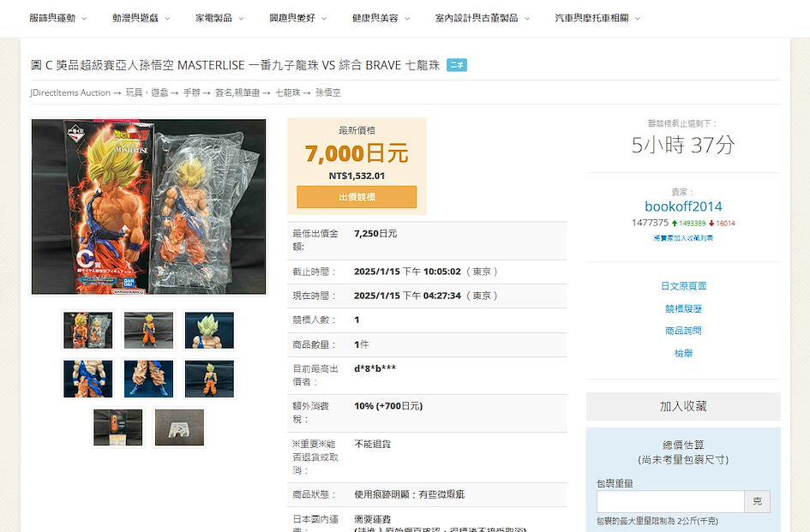Expand the 室內設計與古董製品 dropdown

pyautogui.click(x=482, y=18)
